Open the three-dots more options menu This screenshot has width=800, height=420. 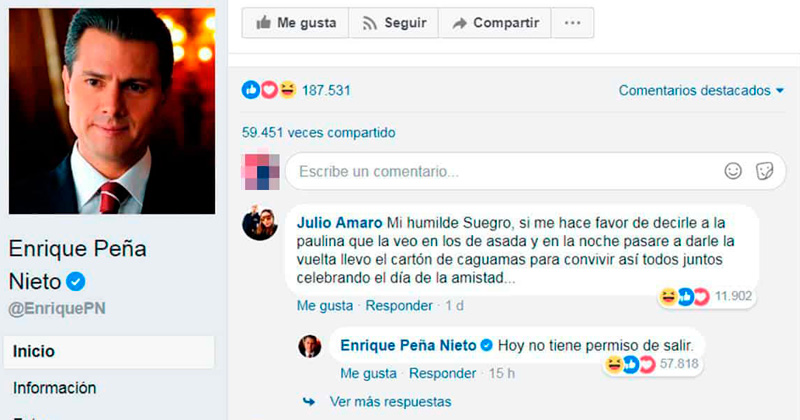pyautogui.click(x=572, y=23)
